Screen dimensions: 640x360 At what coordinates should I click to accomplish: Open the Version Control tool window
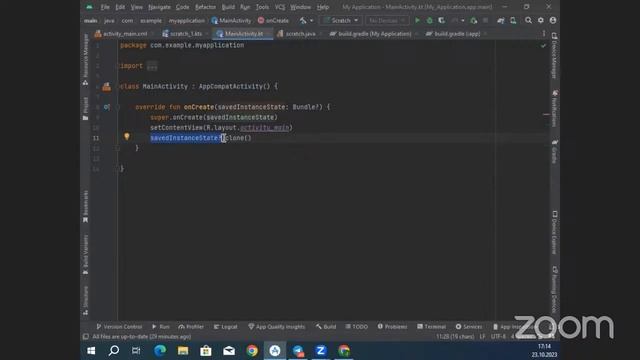[x=119, y=327]
